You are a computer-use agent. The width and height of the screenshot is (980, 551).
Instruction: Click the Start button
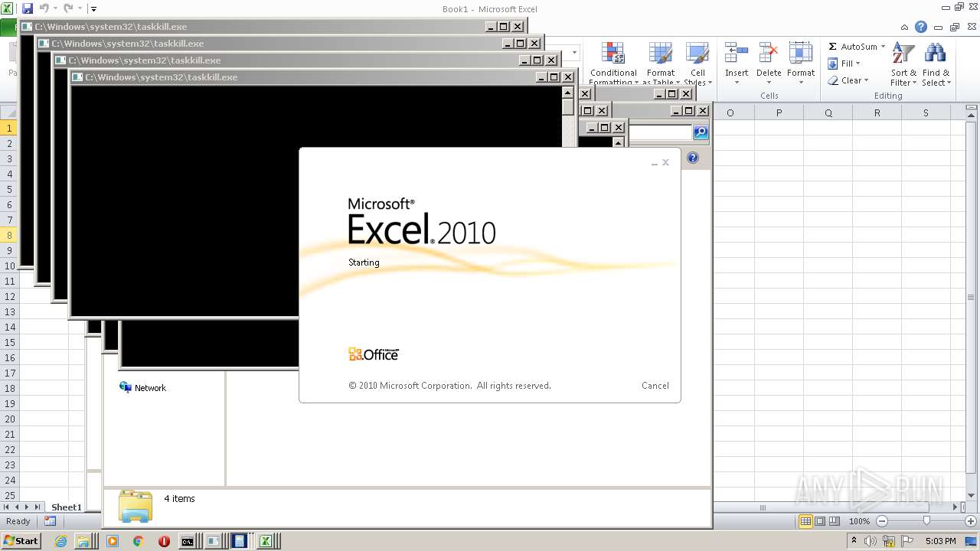click(x=21, y=541)
